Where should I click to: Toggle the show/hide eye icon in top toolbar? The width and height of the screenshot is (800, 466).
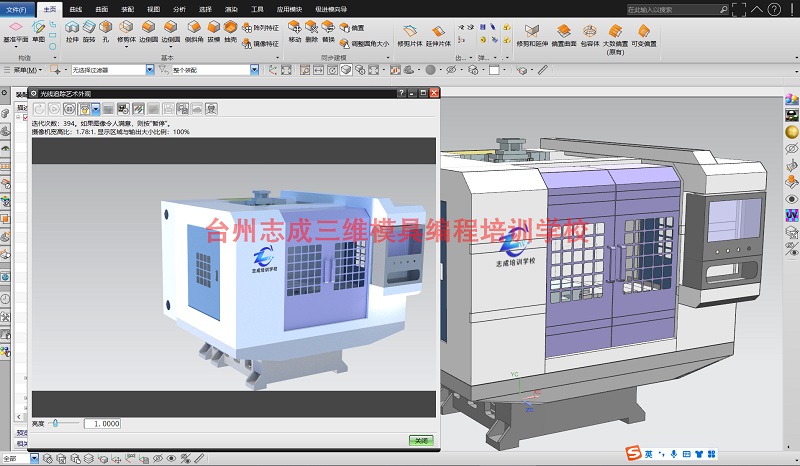click(x=452, y=70)
